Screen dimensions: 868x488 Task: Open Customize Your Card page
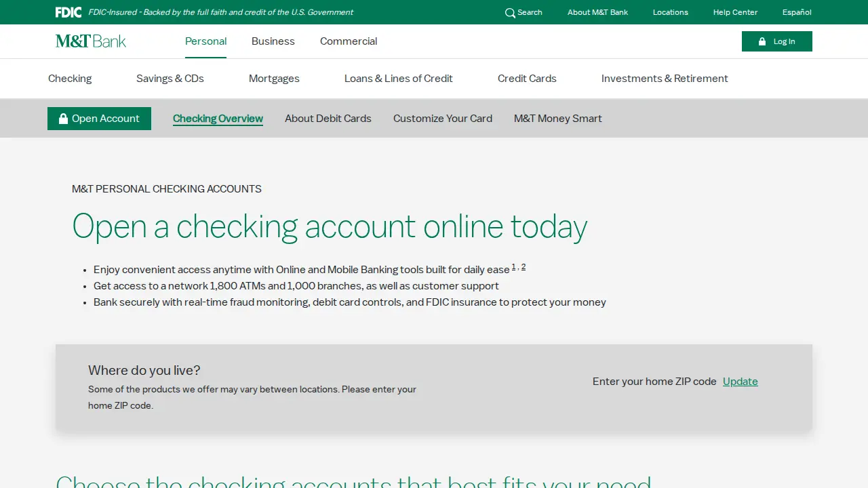(443, 119)
